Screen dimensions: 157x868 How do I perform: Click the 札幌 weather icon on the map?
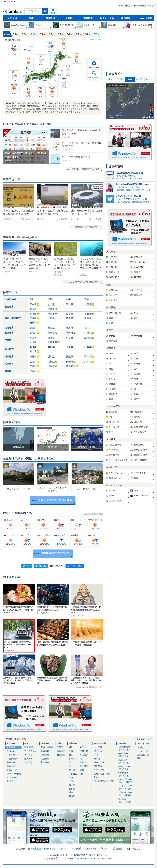pos(63,43)
